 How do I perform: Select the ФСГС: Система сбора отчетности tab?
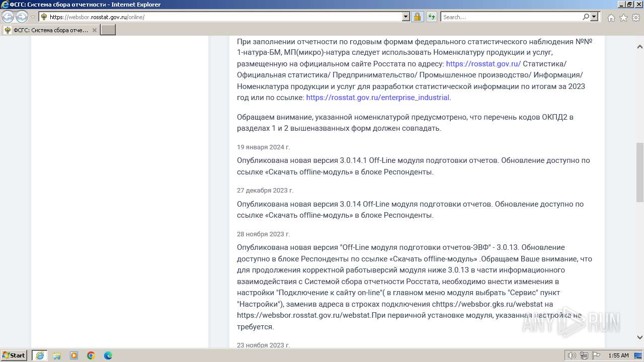tap(50, 30)
